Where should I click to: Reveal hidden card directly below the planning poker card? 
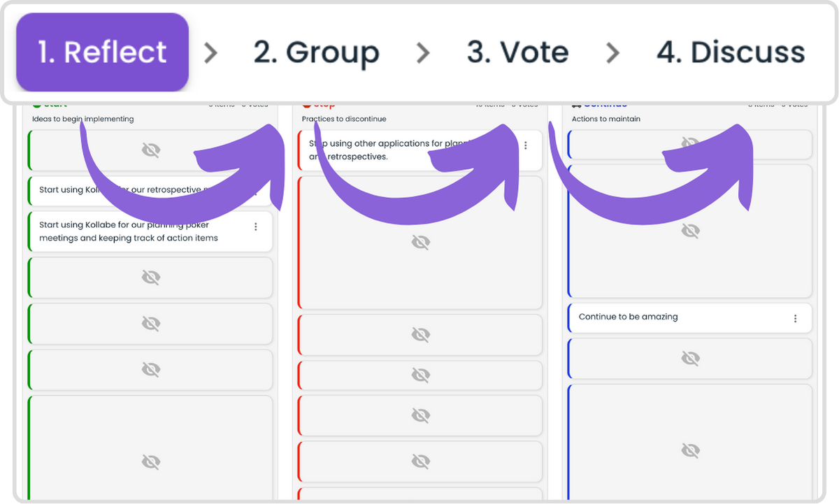point(150,278)
